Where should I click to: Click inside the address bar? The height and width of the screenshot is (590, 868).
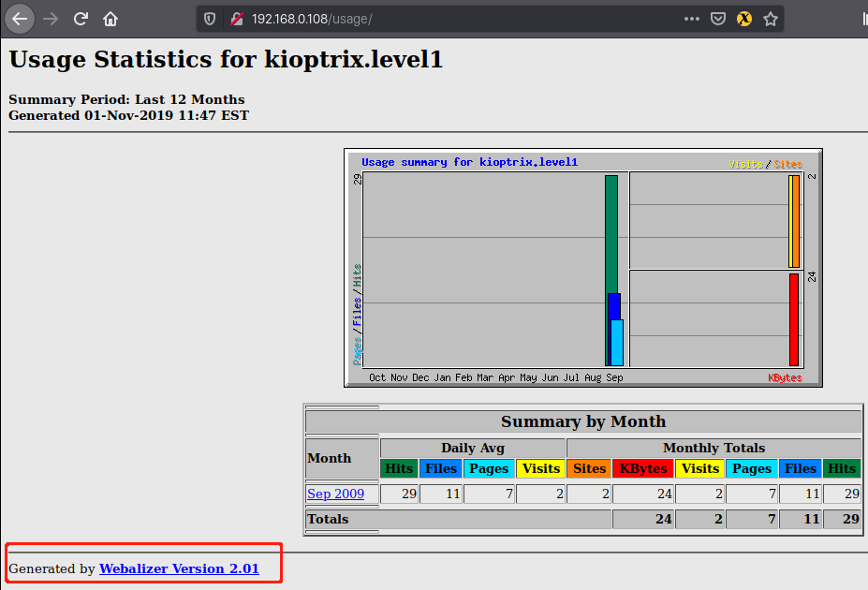click(x=421, y=18)
